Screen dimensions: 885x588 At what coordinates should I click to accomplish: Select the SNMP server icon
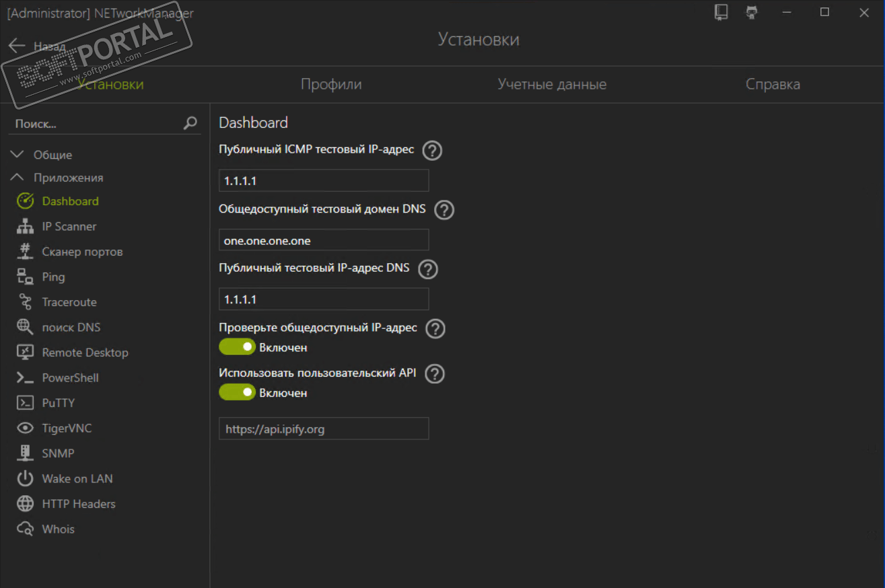(x=25, y=453)
